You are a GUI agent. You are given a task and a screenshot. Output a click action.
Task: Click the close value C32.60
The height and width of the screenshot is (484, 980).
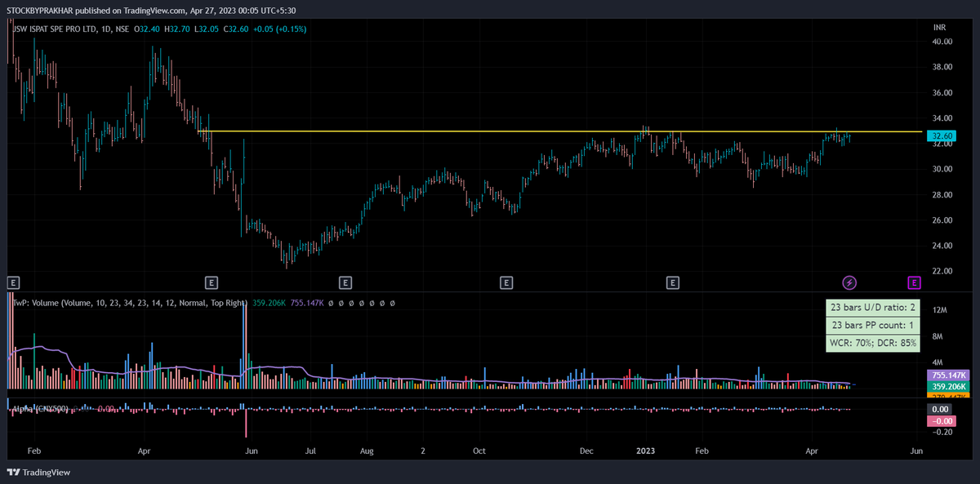pyautogui.click(x=236, y=29)
